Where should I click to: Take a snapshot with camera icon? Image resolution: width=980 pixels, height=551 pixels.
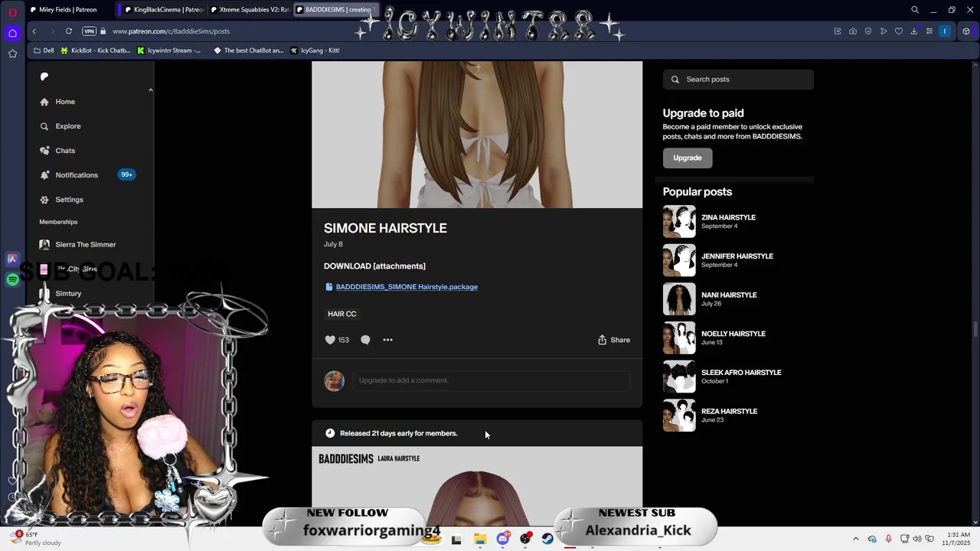point(853,31)
